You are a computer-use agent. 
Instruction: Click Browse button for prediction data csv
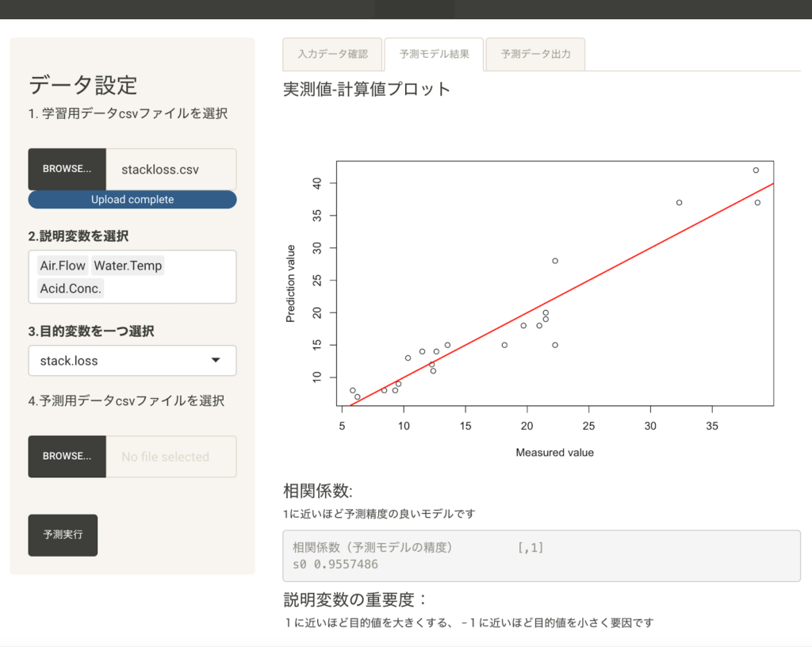(67, 457)
